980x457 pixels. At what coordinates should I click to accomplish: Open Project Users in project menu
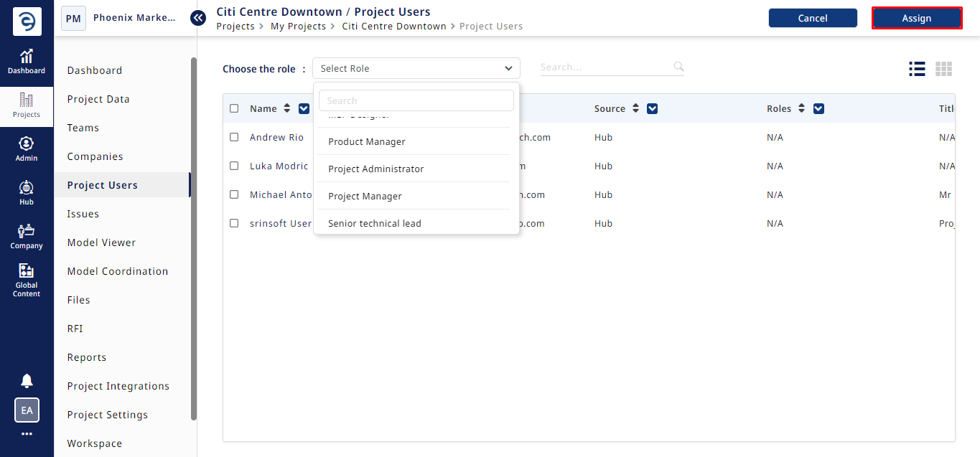click(122, 185)
